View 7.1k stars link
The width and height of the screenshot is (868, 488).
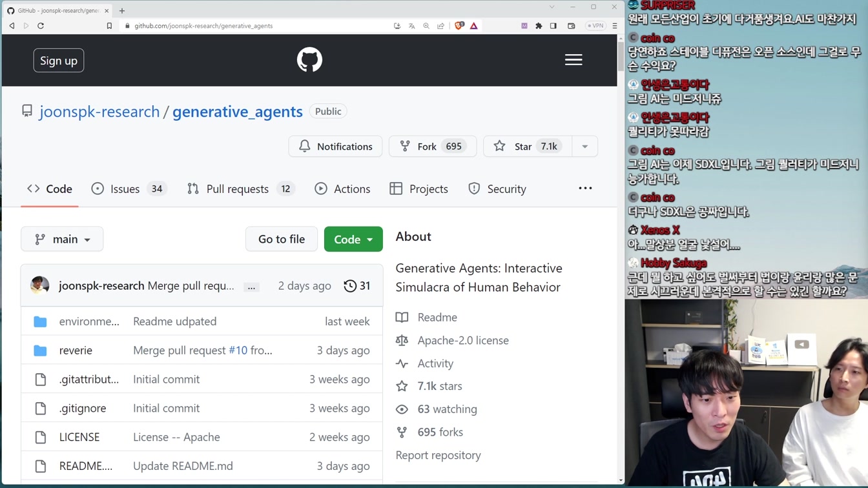[429, 387]
